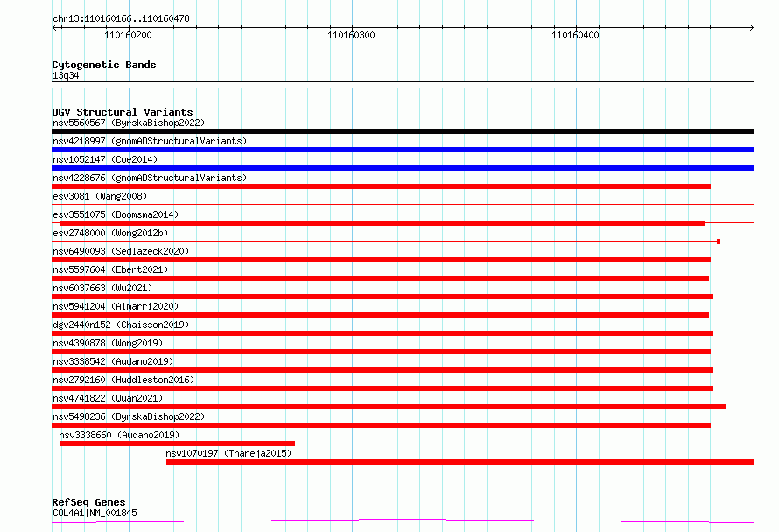Click the red bar under nsv5941204
779x532 pixels.
(x=380, y=315)
